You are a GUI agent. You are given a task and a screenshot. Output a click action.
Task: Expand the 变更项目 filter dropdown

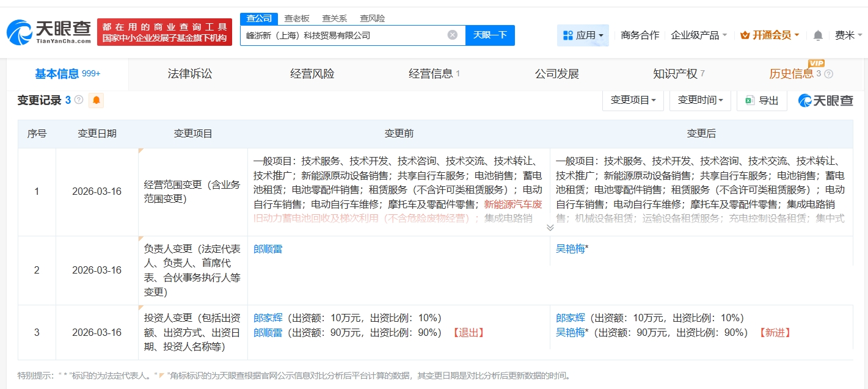pyautogui.click(x=633, y=100)
